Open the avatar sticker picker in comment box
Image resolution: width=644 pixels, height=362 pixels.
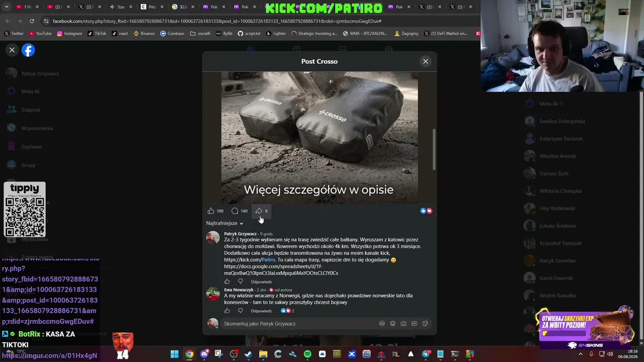point(382,324)
